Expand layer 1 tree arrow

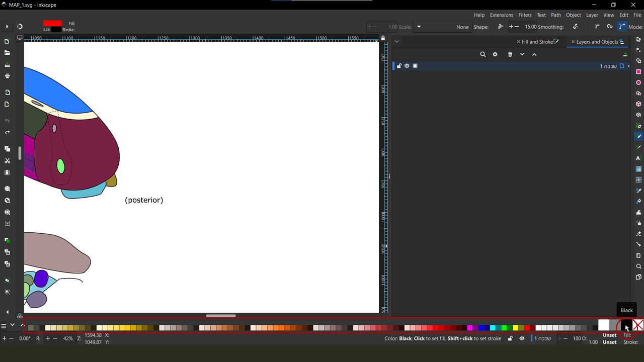628,66
